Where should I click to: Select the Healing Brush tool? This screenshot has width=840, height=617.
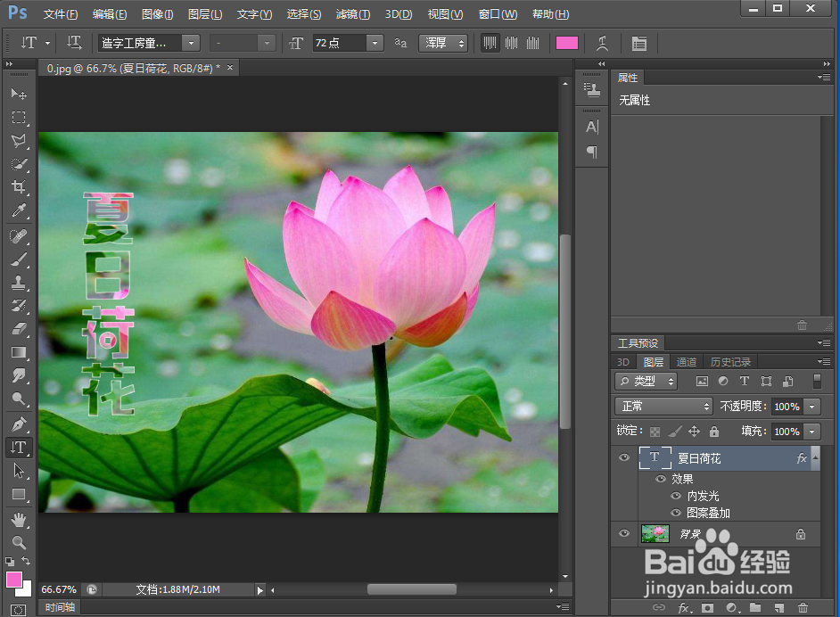19,236
